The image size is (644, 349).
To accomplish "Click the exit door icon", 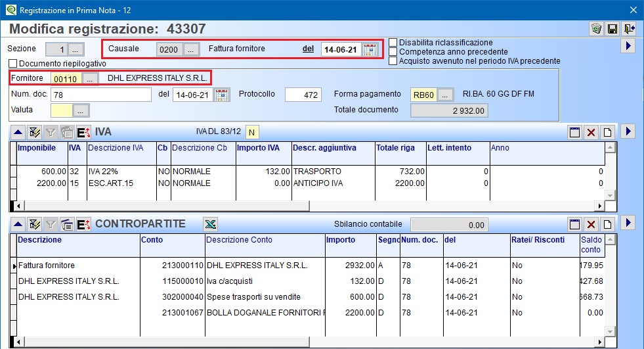I will (x=630, y=29).
